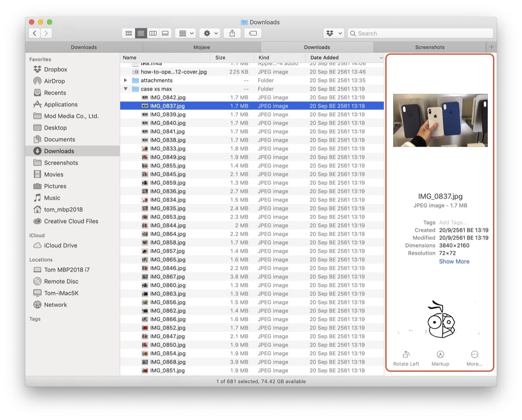
Task: Click the Add Tags field
Action: (x=453, y=222)
